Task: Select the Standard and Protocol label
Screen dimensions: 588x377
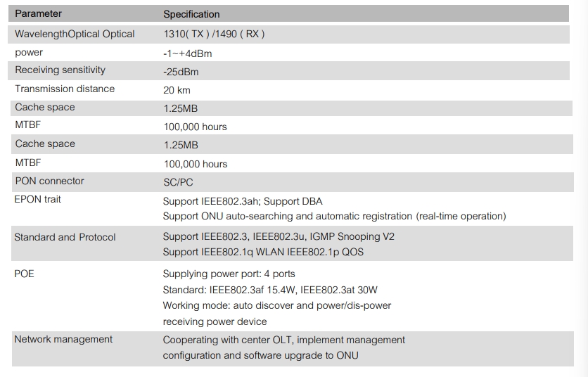Action: point(65,237)
